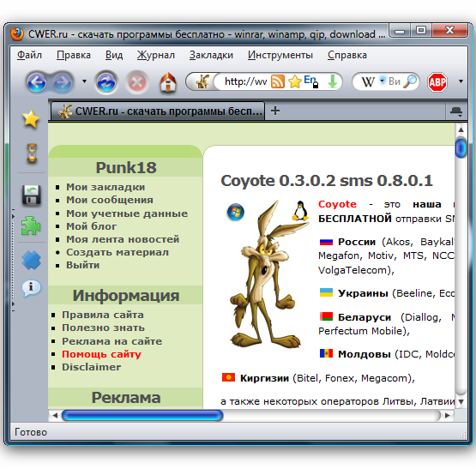Run search with the magnifying glass icon

coord(410,81)
